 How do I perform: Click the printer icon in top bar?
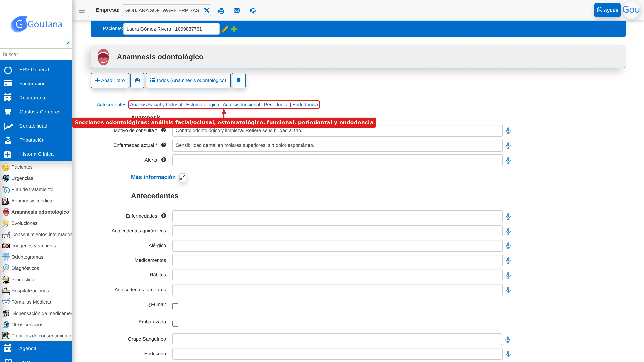pyautogui.click(x=221, y=10)
